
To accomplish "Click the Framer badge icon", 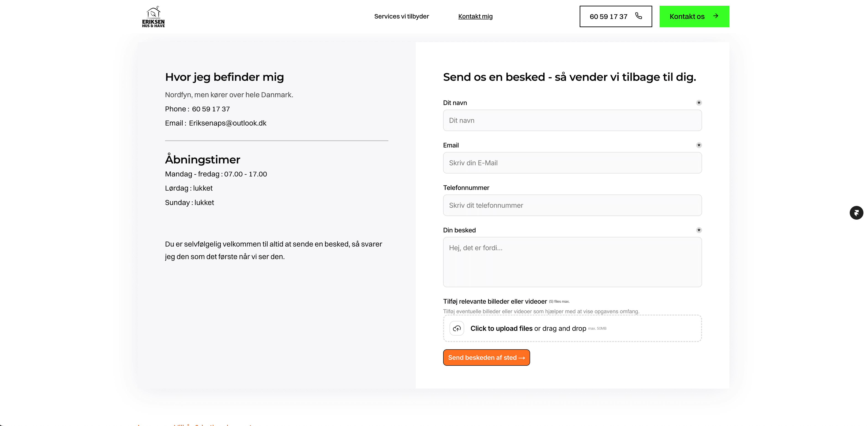I will pos(856,213).
